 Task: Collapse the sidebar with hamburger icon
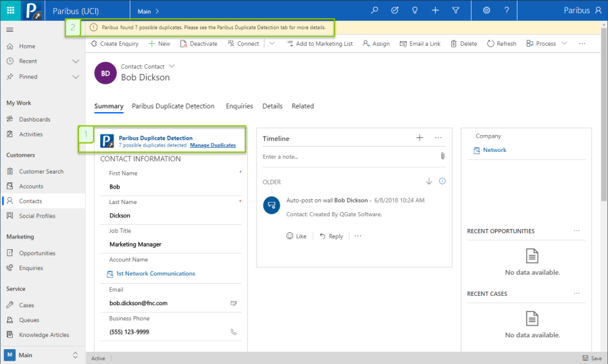[10, 30]
